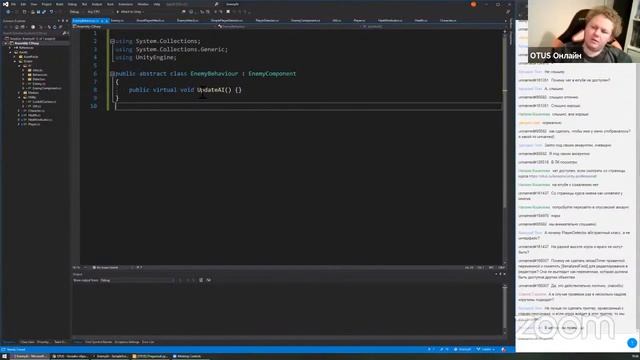Switch to the Character.cs editor tab
The width and height of the screenshot is (640, 360).
pos(448,20)
